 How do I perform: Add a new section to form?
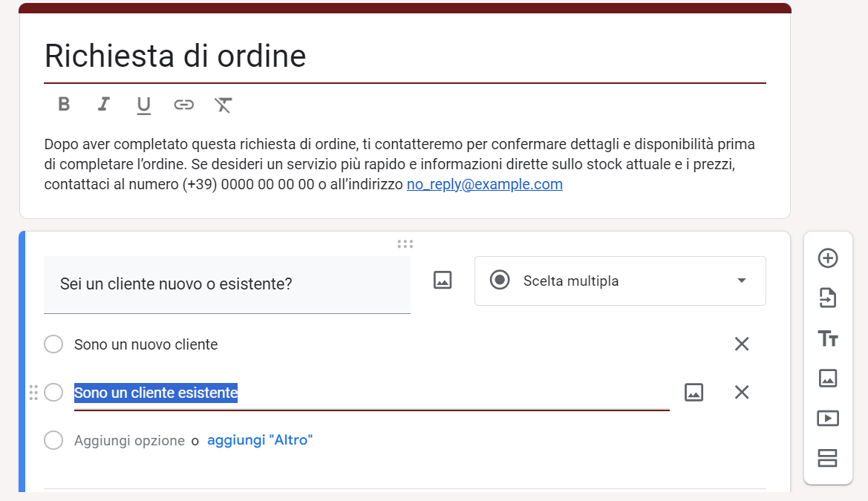point(828,459)
